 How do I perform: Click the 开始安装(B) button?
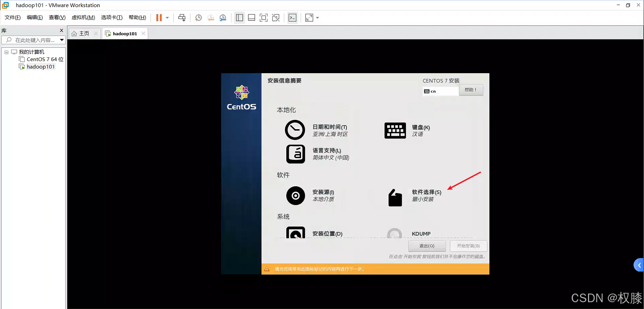click(x=468, y=246)
